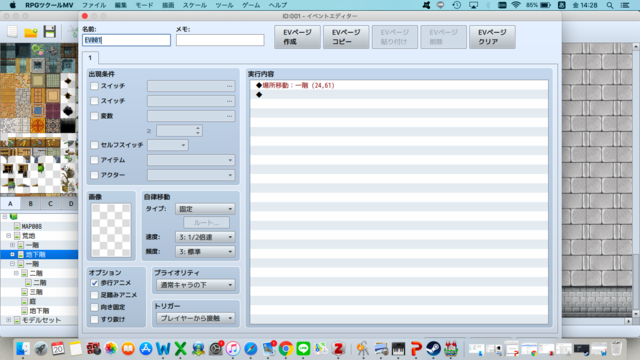640x360 pixels.
Task: Enable the セルフスイッチ condition checkbox
Action: [94, 145]
